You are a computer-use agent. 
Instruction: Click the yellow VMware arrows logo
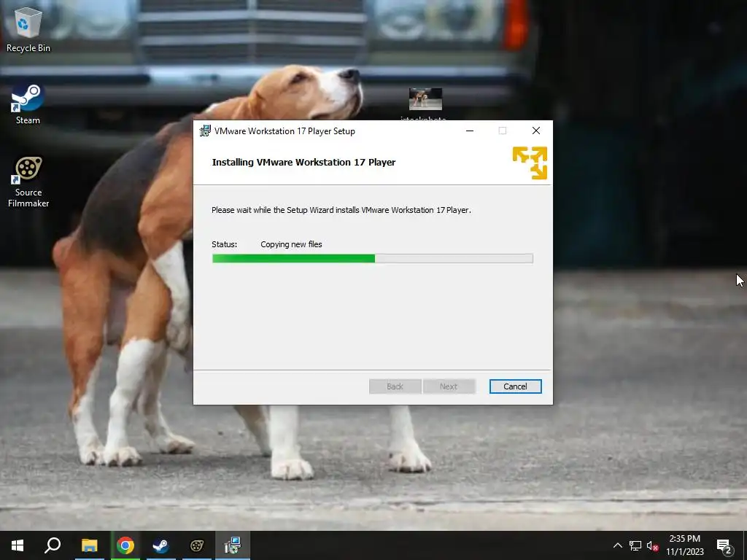pyautogui.click(x=530, y=163)
